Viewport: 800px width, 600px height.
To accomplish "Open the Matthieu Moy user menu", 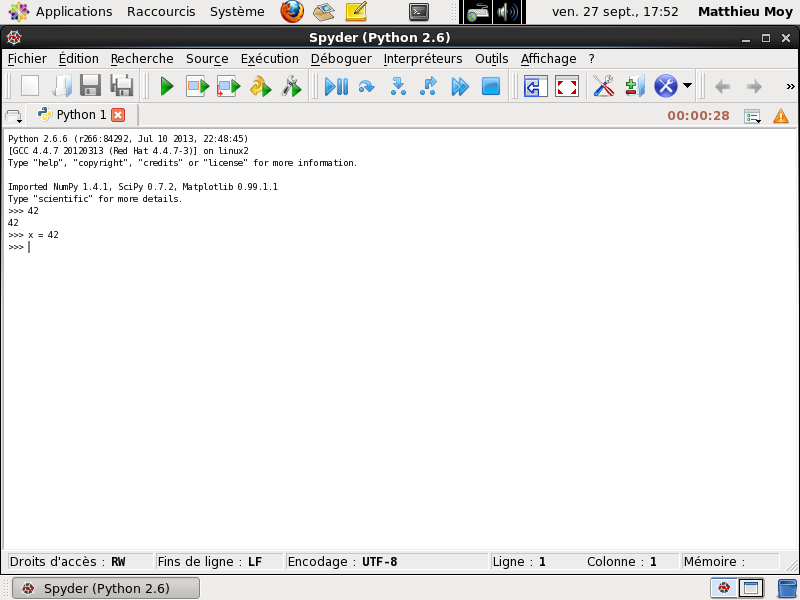I will click(745, 12).
